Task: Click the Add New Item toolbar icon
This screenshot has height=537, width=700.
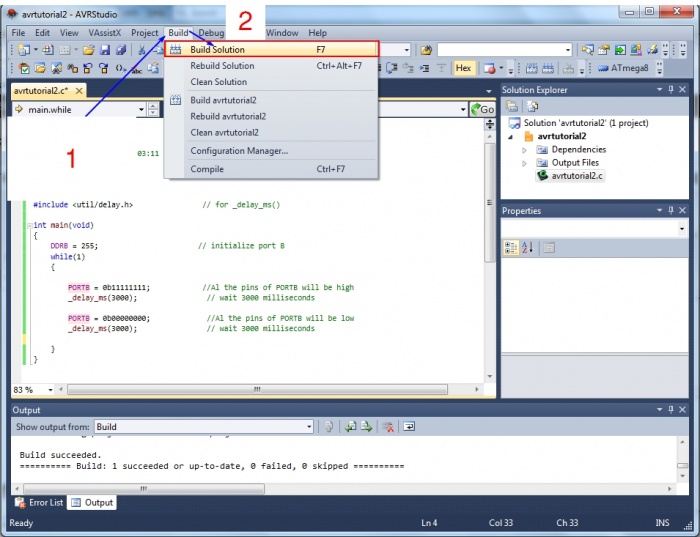Action: 48,50
